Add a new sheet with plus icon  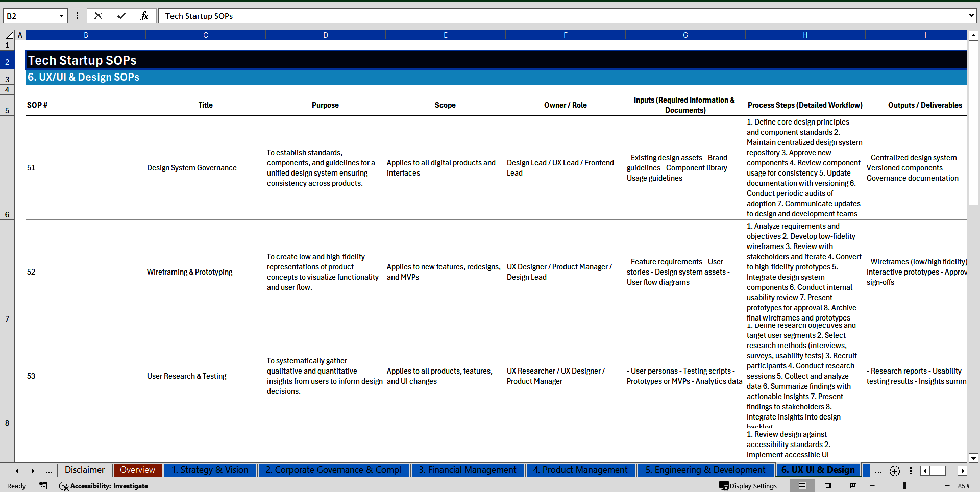tap(894, 471)
